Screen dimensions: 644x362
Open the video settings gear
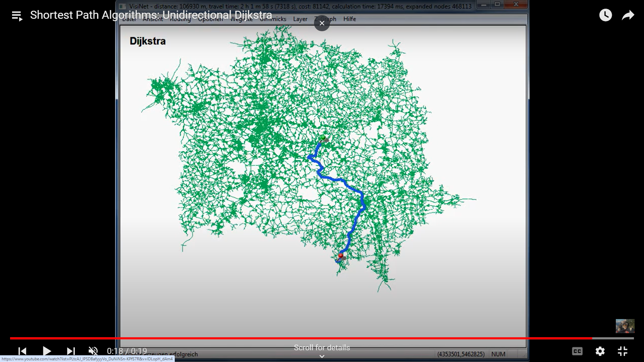tap(600, 351)
